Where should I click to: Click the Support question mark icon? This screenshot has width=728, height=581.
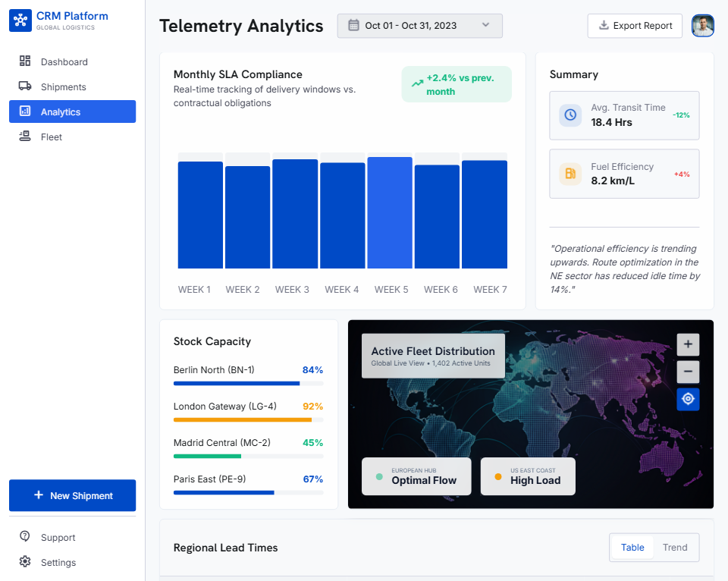click(25, 536)
